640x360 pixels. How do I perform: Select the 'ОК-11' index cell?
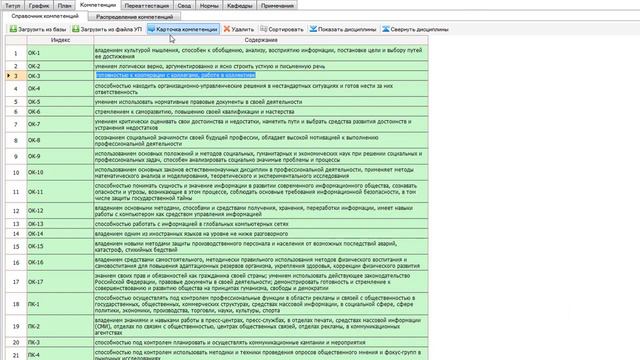pyautogui.click(x=60, y=191)
